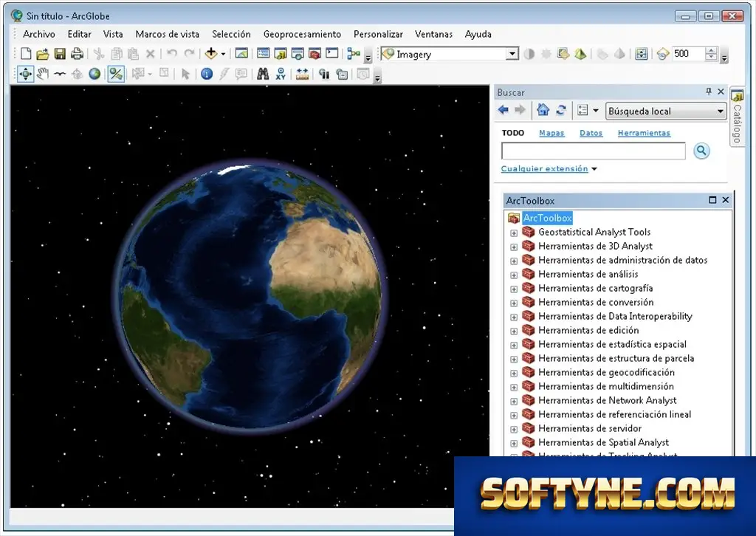Click the Save floppy disk icon
This screenshot has width=756, height=536.
(x=60, y=53)
